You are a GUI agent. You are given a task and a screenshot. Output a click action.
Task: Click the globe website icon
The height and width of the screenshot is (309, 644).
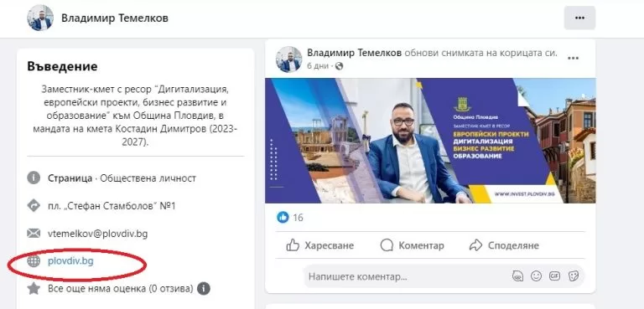(34, 261)
